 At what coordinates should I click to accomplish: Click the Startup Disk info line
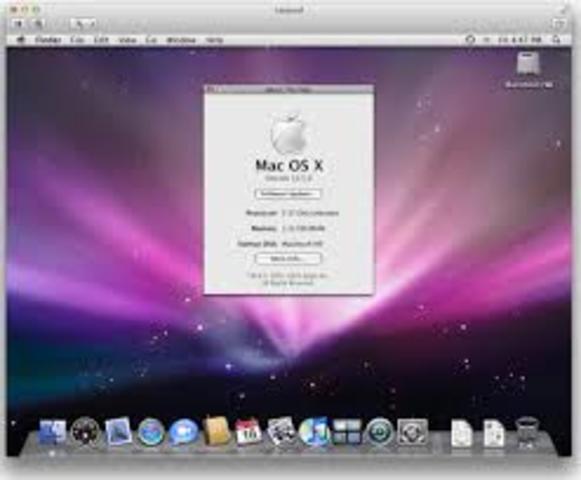point(280,244)
